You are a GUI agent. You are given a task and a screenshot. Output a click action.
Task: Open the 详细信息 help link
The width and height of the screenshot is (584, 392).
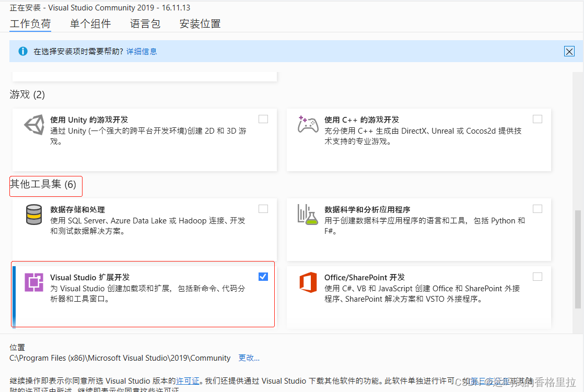tap(142, 51)
